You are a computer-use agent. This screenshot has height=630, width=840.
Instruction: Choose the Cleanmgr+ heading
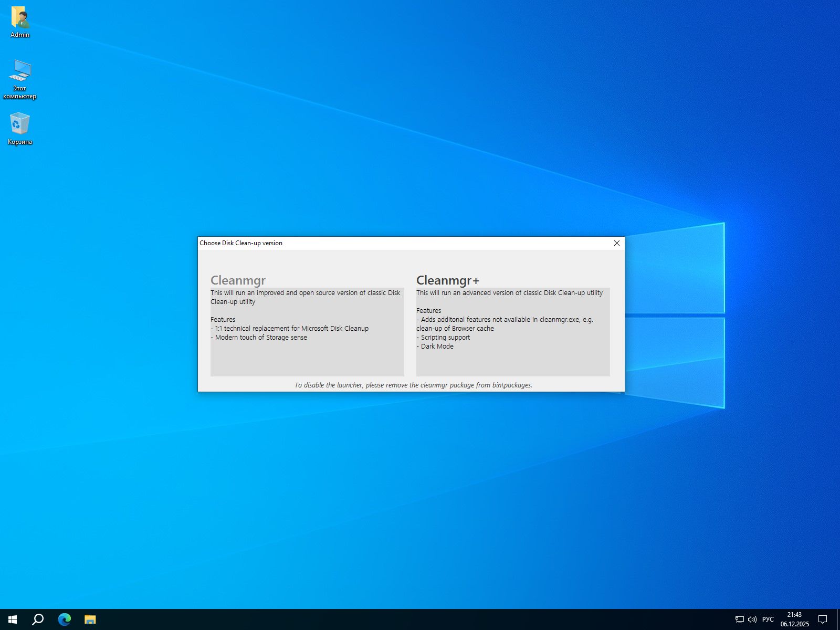pos(447,280)
